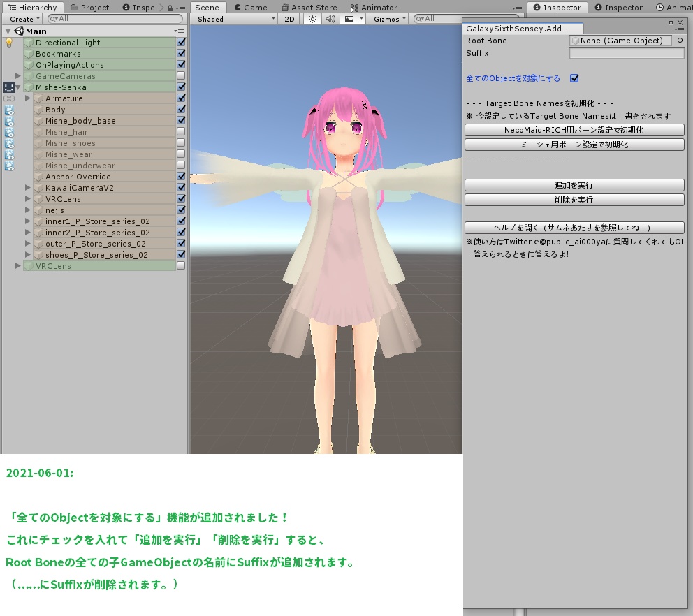Expand KawaiiCameraV2 tree node
Image resolution: width=693 pixels, height=616 pixels.
click(28, 188)
